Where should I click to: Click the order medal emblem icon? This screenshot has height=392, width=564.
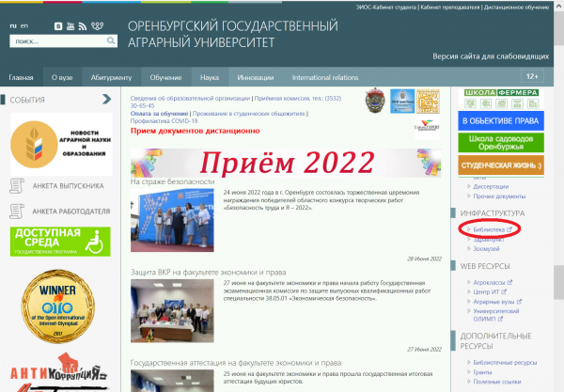click(375, 101)
